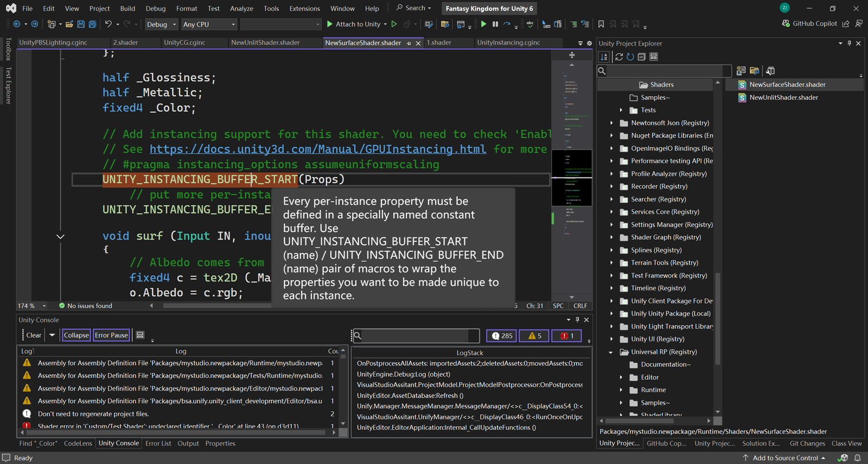Open the Any CPU platform dropdown
This screenshot has height=464, width=868.
pyautogui.click(x=209, y=24)
